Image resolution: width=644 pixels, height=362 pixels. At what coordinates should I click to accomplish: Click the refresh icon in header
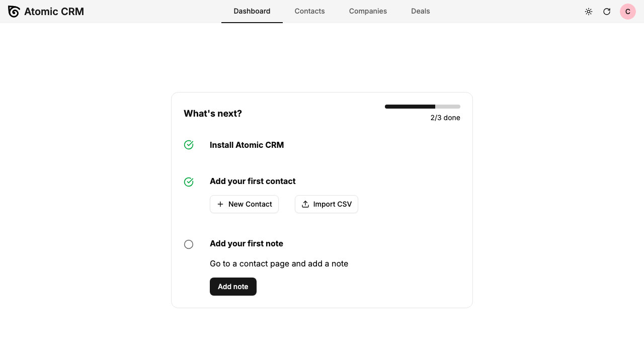[607, 12]
